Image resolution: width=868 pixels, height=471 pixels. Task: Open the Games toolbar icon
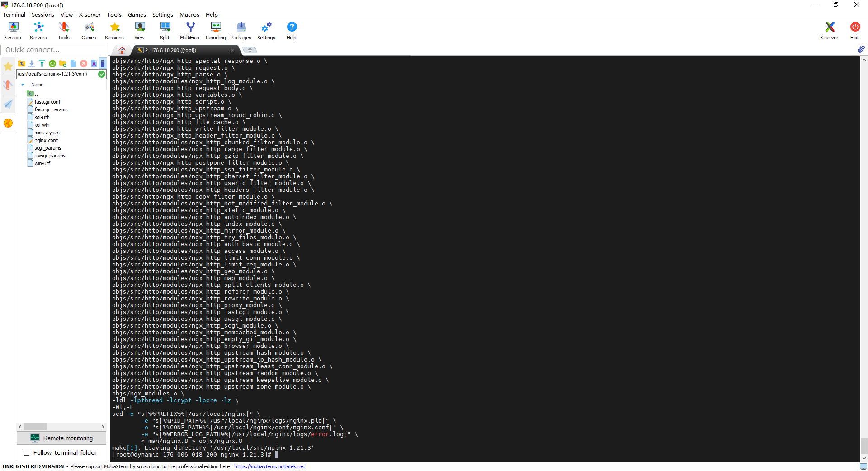(x=89, y=31)
